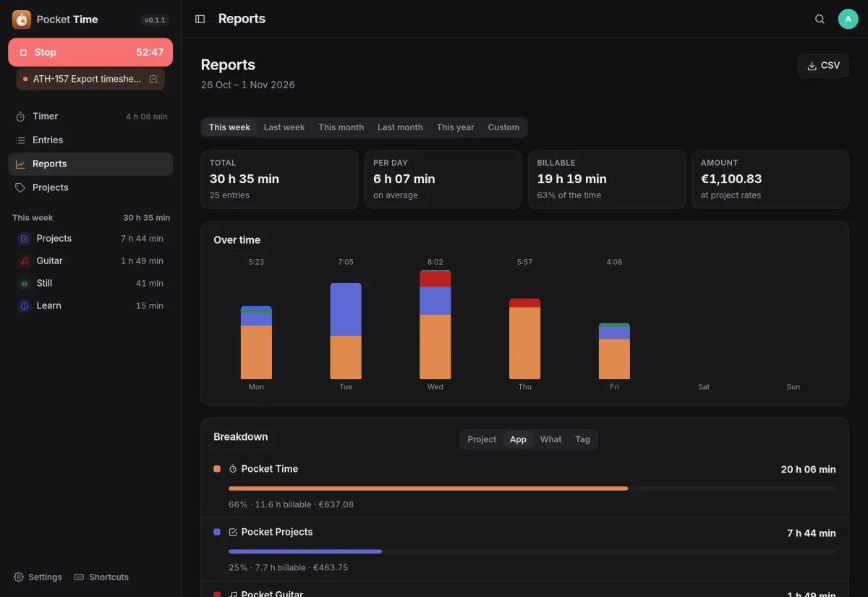This screenshot has width=868, height=597.
Task: Switch breakdown to Project
Action: 482,439
